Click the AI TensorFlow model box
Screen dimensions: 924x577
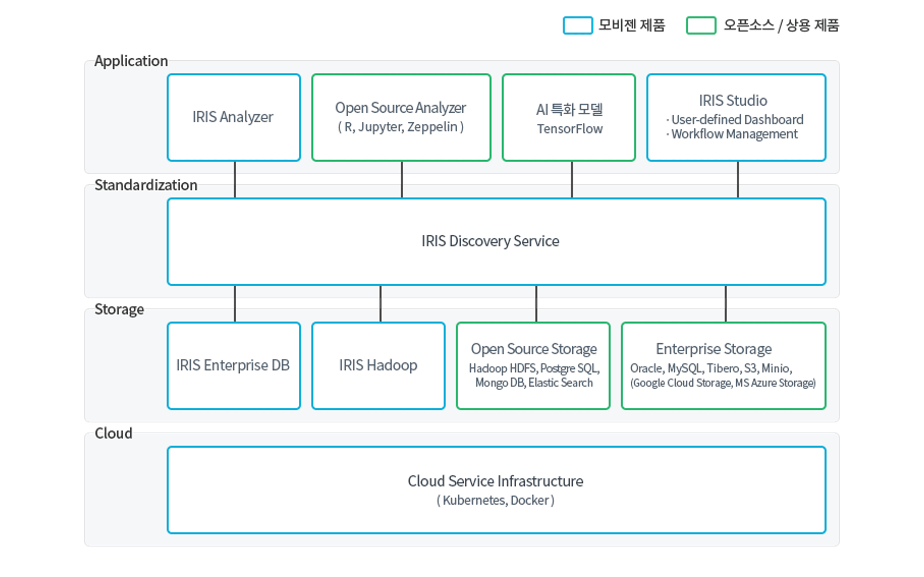coord(569,117)
